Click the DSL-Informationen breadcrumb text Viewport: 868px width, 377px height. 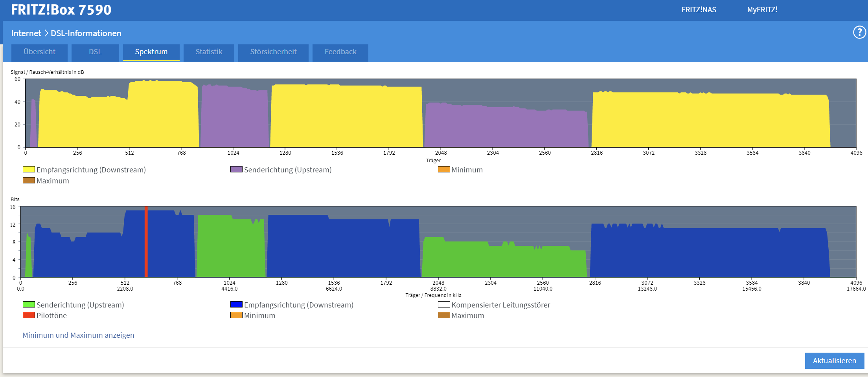(86, 33)
